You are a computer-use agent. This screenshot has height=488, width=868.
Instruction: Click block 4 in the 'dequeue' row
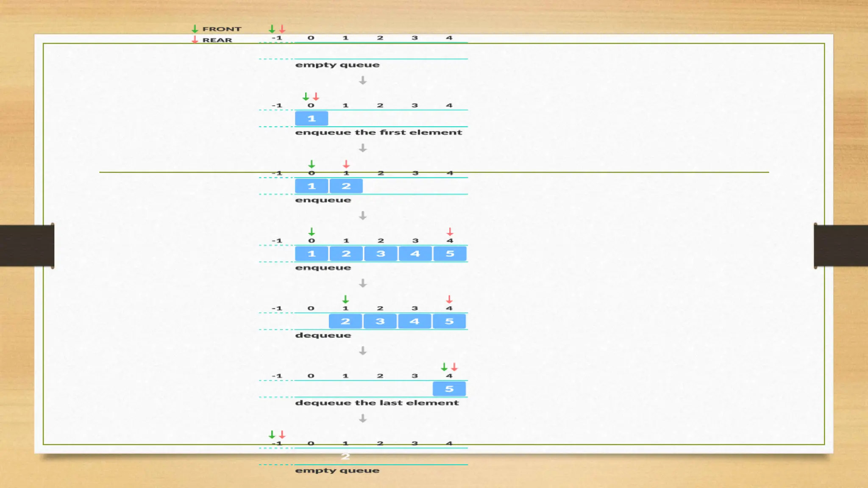pyautogui.click(x=415, y=321)
